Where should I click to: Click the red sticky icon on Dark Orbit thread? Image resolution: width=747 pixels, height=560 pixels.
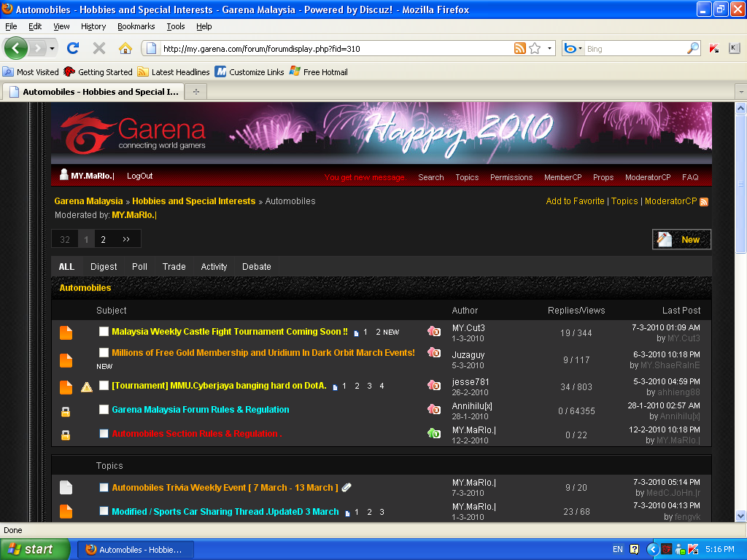[x=433, y=352]
